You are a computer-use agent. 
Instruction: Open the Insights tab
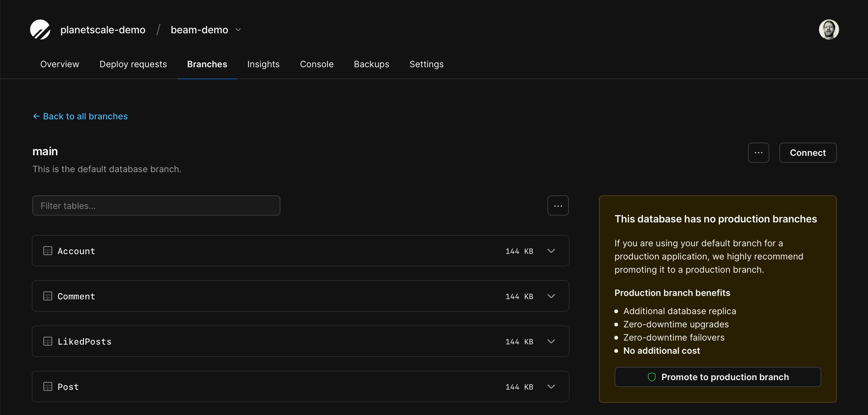tap(263, 64)
